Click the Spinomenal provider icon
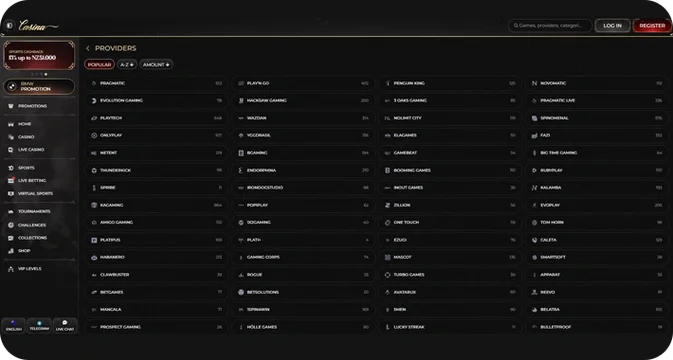Image resolution: width=673 pixels, height=360 pixels. [x=534, y=118]
